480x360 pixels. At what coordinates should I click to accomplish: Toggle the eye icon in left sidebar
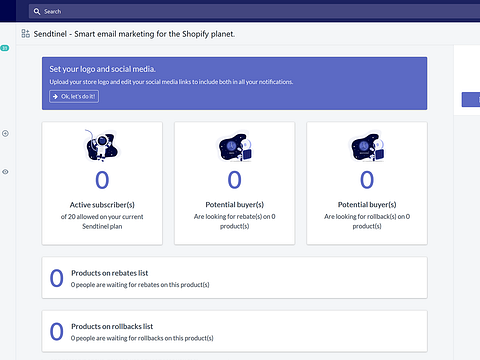click(x=5, y=172)
